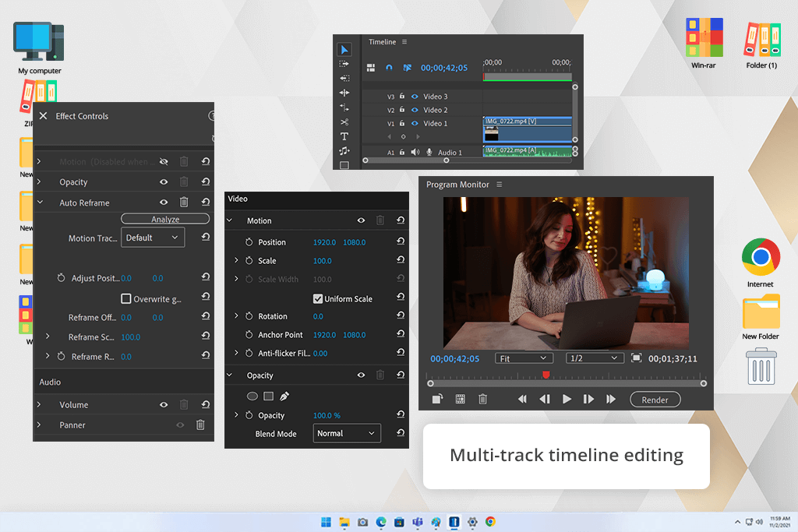Click the insert/nest sequence icon in Timeline
The width and height of the screenshot is (798, 532).
(370, 68)
